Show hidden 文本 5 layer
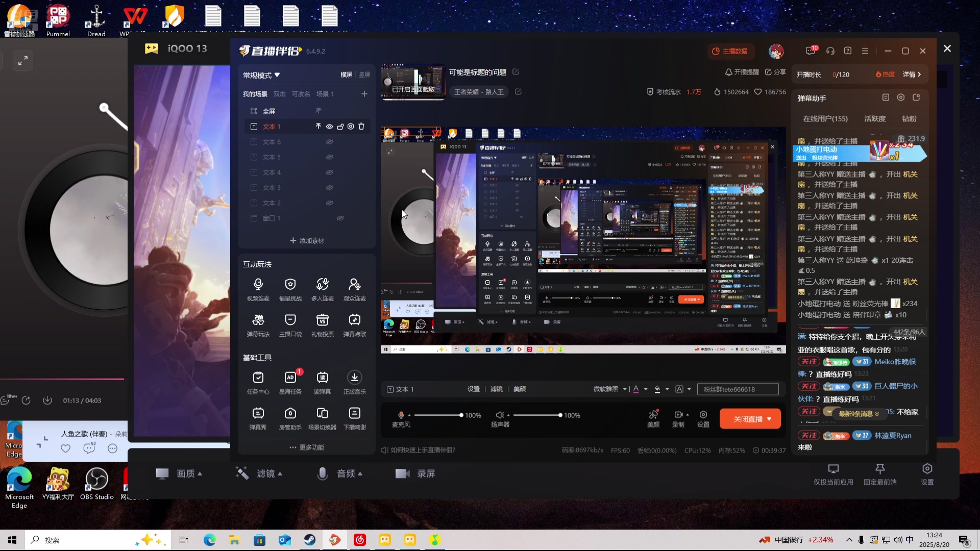980x551 pixels. click(x=330, y=157)
